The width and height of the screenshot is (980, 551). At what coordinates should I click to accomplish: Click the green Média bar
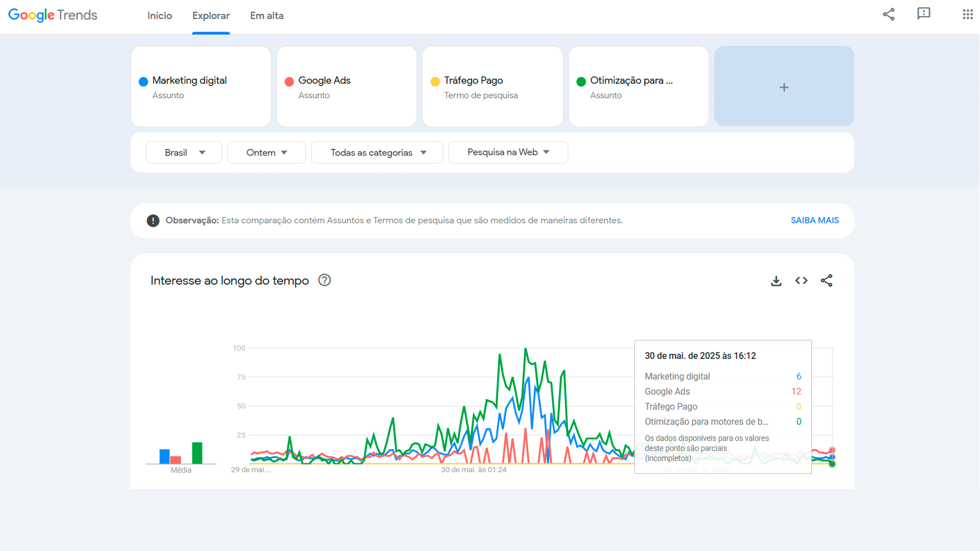click(197, 453)
